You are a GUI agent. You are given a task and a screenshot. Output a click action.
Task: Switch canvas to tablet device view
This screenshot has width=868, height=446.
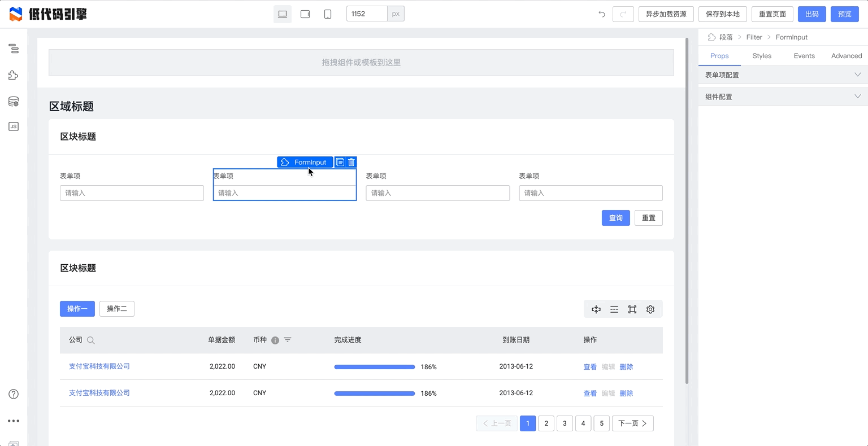pos(305,14)
